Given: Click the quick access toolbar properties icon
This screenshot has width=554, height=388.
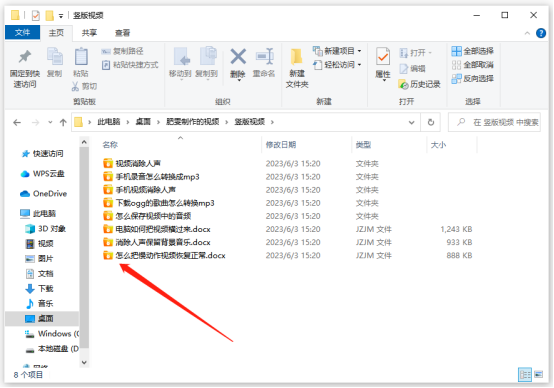Looking at the screenshot, I should [x=36, y=16].
